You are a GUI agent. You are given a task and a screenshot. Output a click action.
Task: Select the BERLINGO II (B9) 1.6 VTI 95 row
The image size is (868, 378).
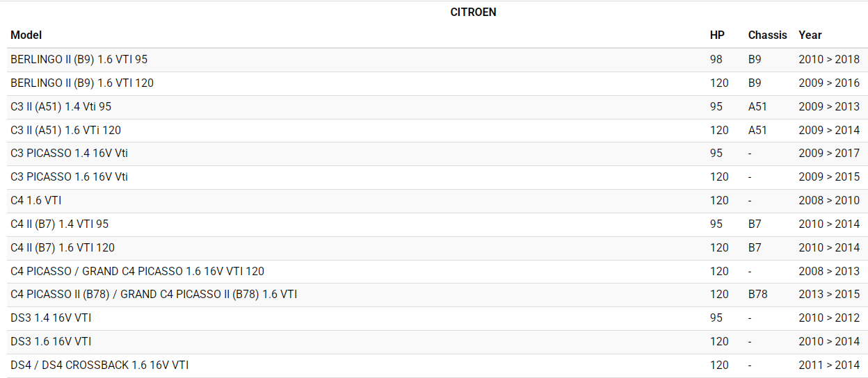tap(79, 60)
